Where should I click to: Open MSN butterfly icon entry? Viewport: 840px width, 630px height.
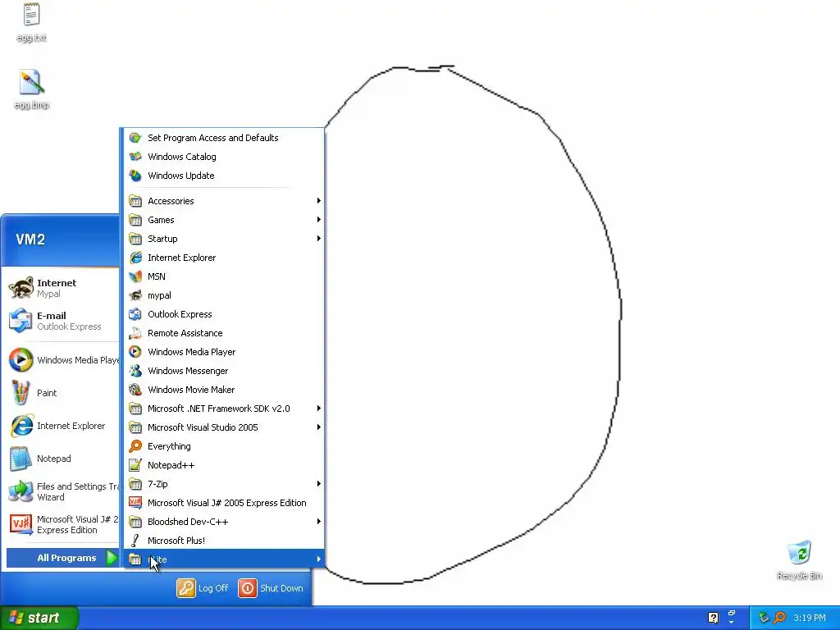pos(223,276)
